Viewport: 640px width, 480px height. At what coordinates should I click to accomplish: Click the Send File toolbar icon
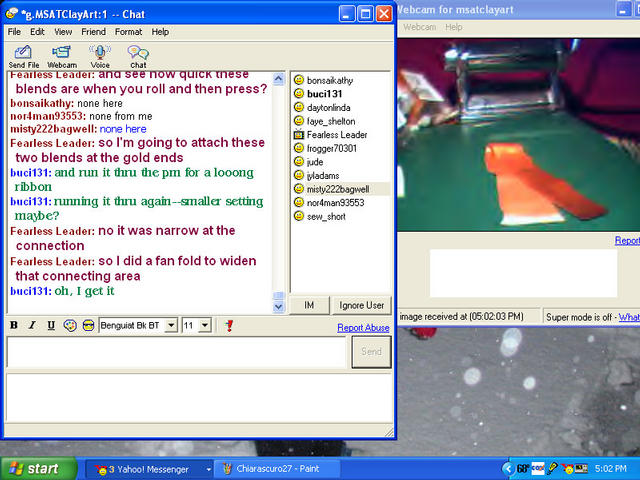23,56
